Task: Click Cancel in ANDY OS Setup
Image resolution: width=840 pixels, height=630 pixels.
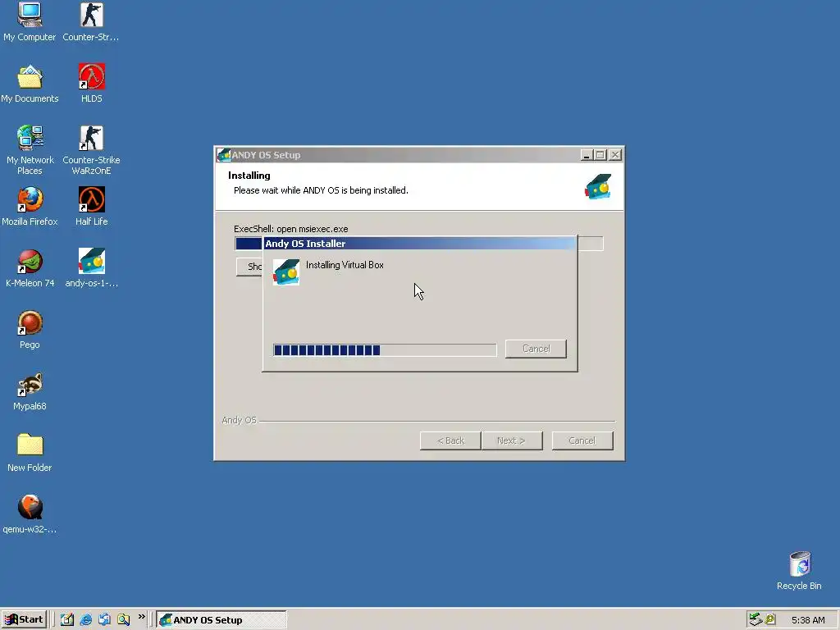Action: click(582, 441)
